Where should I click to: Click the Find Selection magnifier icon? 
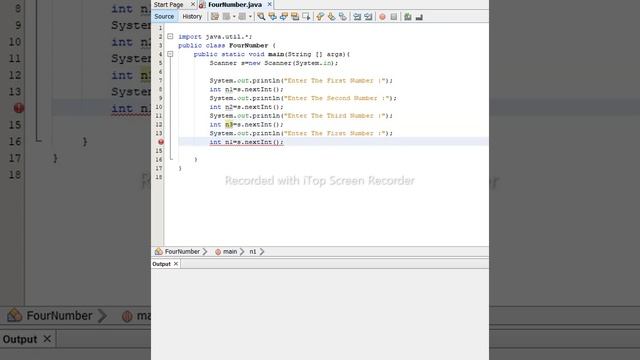point(261,17)
